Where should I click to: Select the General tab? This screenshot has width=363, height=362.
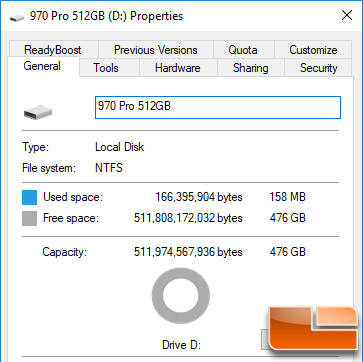click(43, 66)
